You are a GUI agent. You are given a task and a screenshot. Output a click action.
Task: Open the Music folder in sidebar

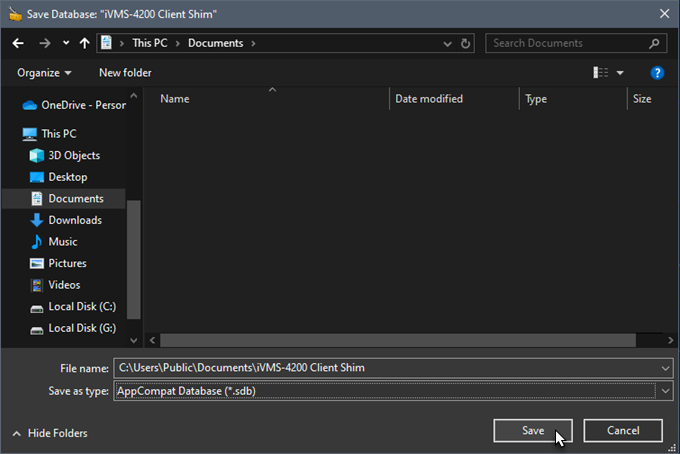(x=62, y=241)
